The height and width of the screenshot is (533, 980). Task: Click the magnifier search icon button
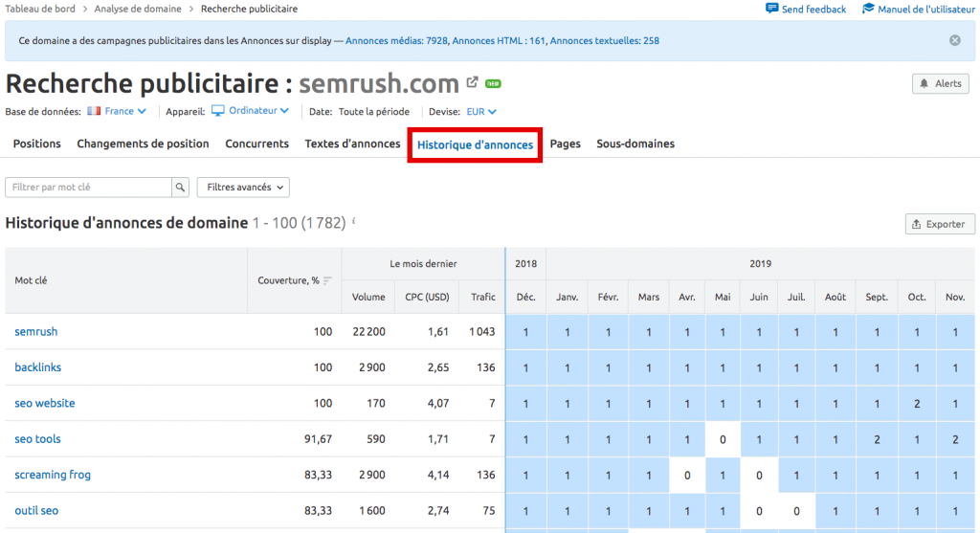180,187
